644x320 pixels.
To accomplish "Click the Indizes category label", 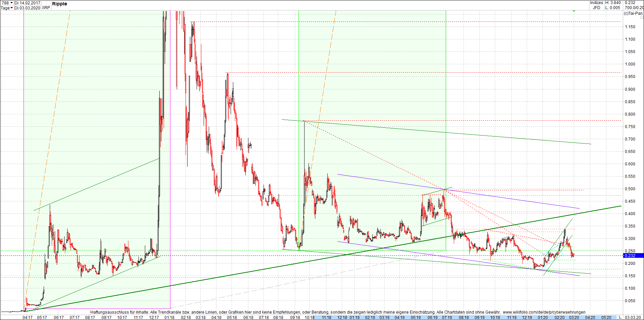I will point(597,3).
